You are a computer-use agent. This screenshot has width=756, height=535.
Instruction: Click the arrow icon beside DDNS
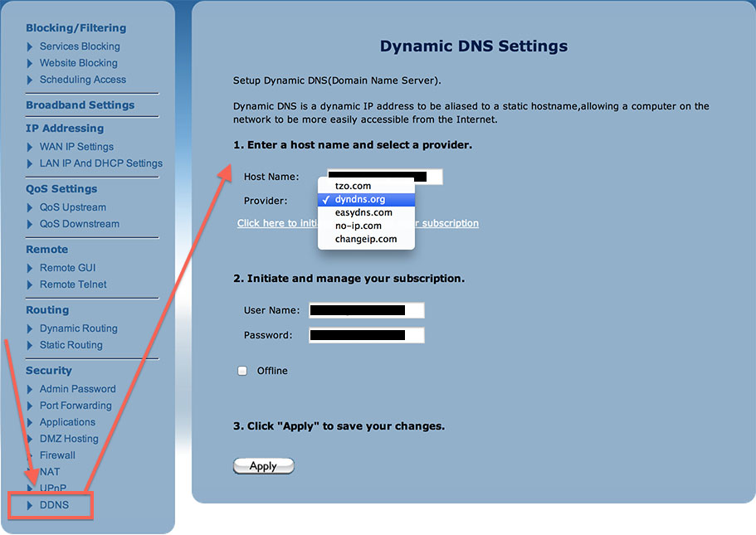[30, 506]
